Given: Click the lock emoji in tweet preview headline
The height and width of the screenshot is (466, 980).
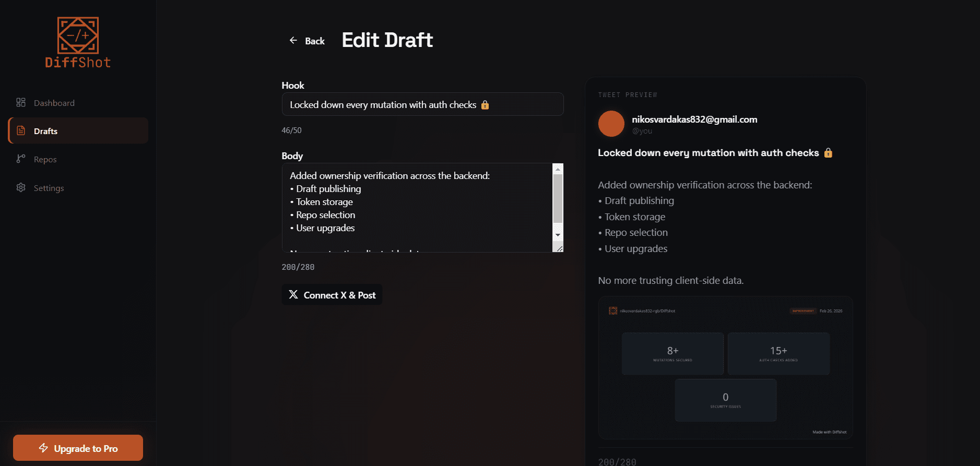Looking at the screenshot, I should coord(828,152).
